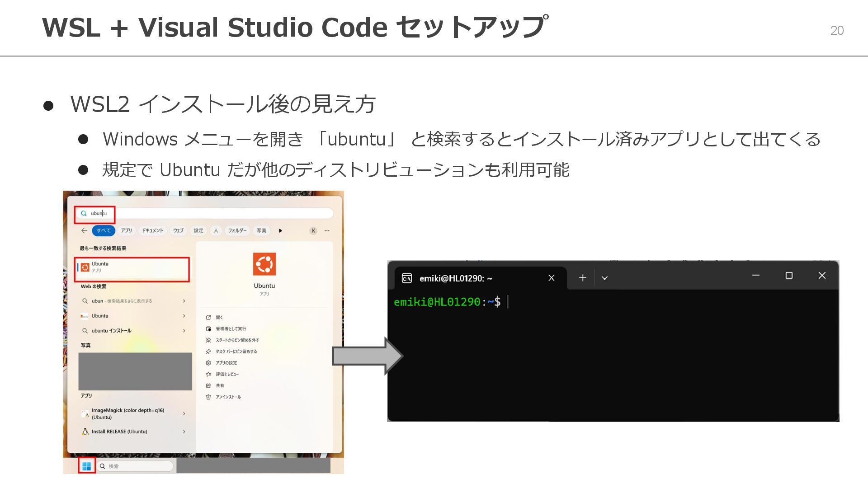Click the gear icon beside アプリの設定
868x488 pixels.
tap(208, 362)
